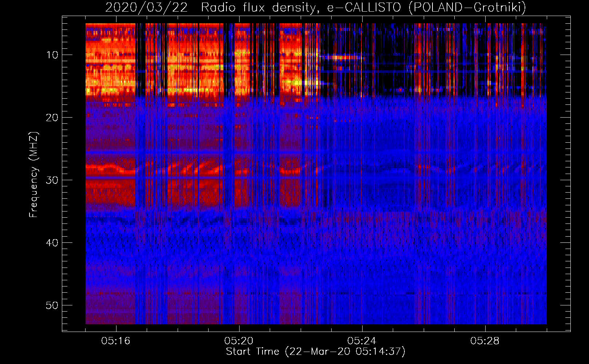Click the 'Frequency (MHZ)' axis label
The width and height of the screenshot is (589, 364).
[x=33, y=175]
